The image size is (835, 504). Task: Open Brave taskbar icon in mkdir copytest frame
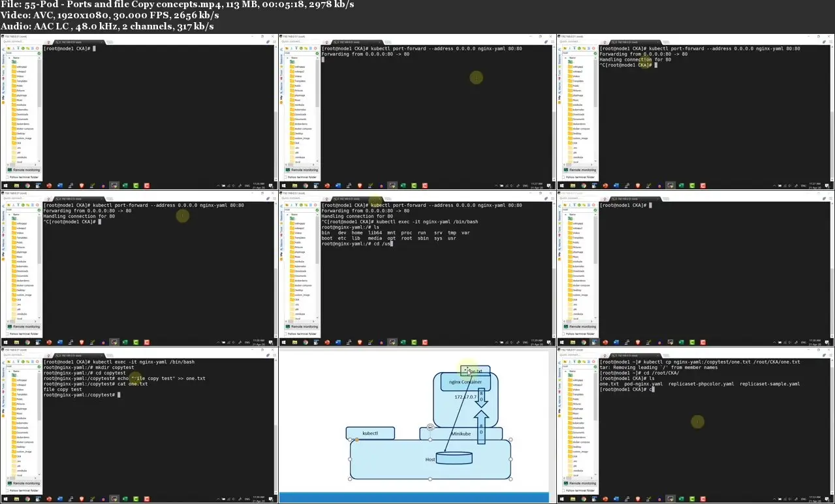tap(82, 499)
